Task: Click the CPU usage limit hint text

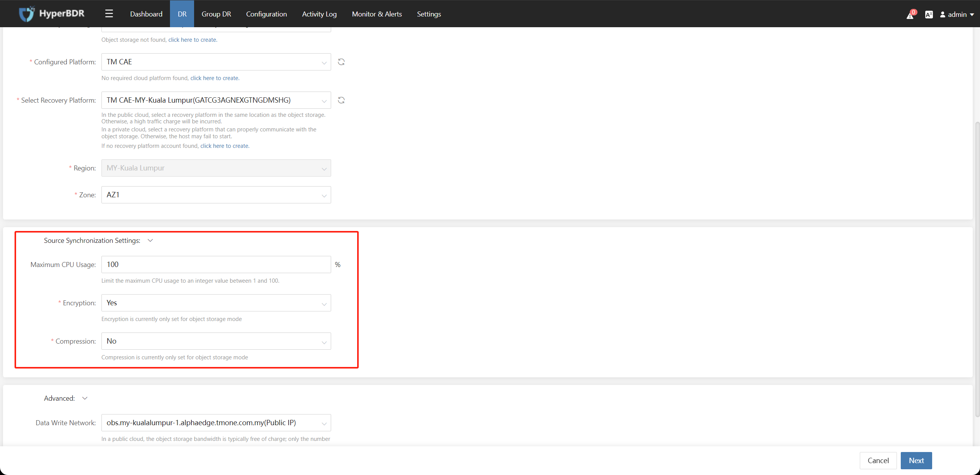Action: pyautogui.click(x=190, y=281)
